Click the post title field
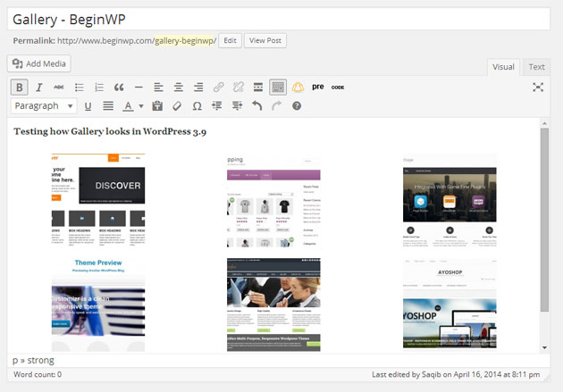The image size is (563, 392). [x=279, y=19]
